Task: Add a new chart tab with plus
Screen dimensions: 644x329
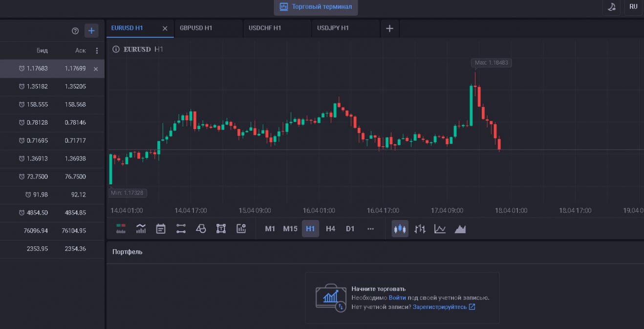Action: point(389,28)
